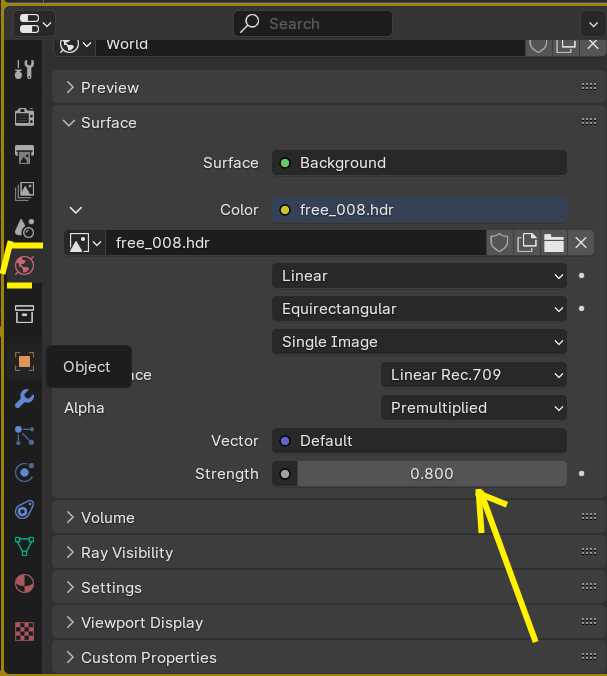This screenshot has width=607, height=676.
Task: Open the Render properties tab
Action: click(x=24, y=117)
